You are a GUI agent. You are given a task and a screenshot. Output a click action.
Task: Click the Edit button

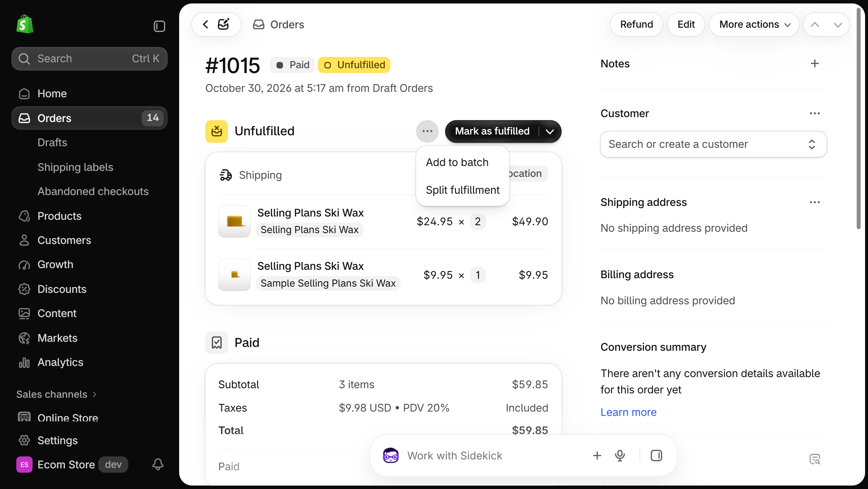tap(686, 25)
